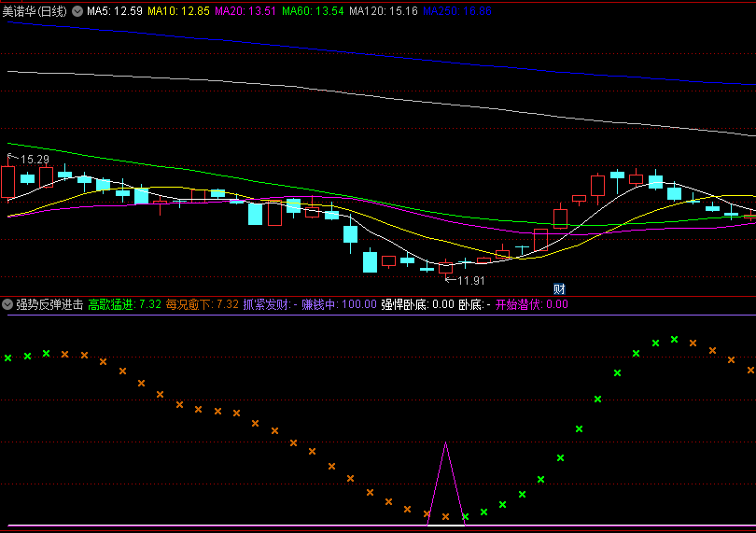The image size is (756, 533).
Task: Select the MA5 legend label
Action: click(x=115, y=11)
